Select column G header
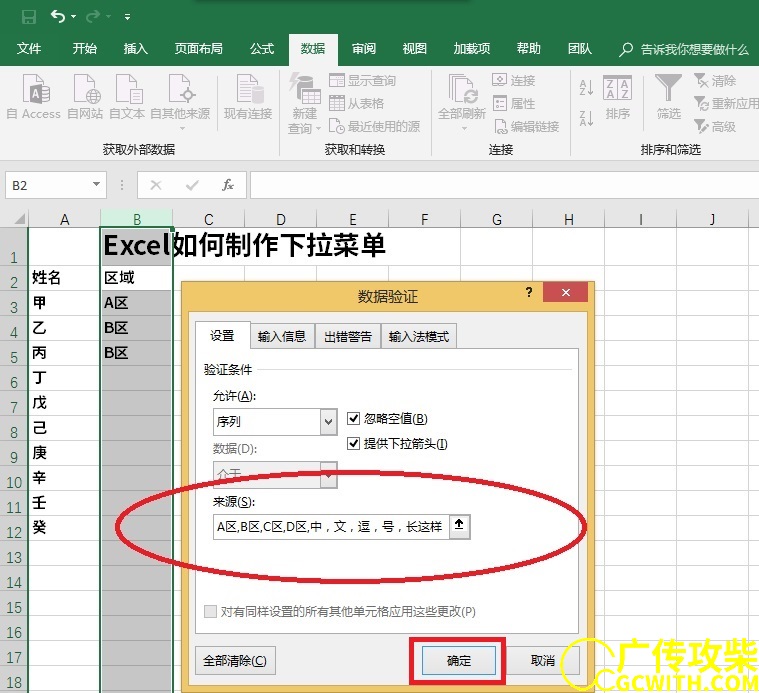This screenshot has width=759, height=693. click(497, 219)
